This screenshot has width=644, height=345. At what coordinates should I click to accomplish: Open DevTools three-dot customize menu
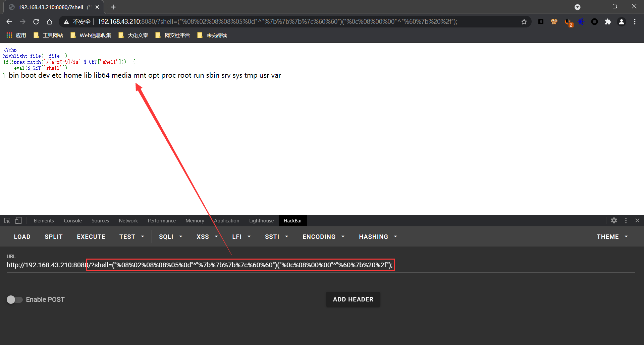click(626, 220)
